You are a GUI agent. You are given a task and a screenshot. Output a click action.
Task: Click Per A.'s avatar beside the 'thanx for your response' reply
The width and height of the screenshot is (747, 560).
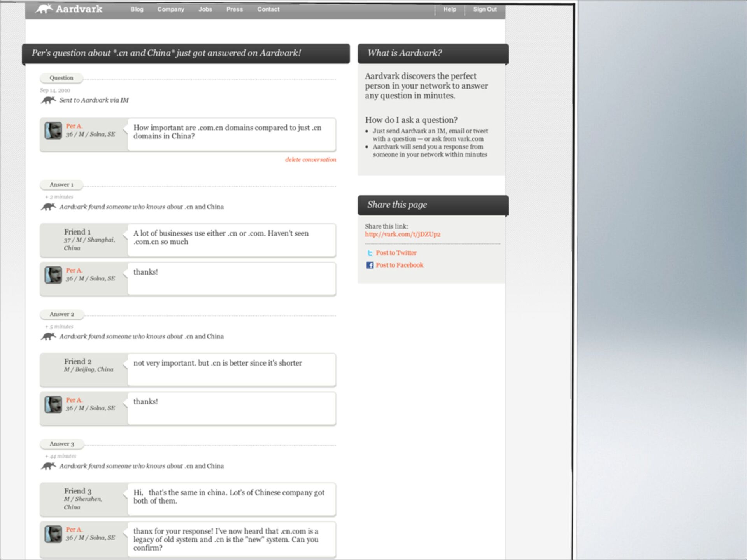tap(53, 534)
